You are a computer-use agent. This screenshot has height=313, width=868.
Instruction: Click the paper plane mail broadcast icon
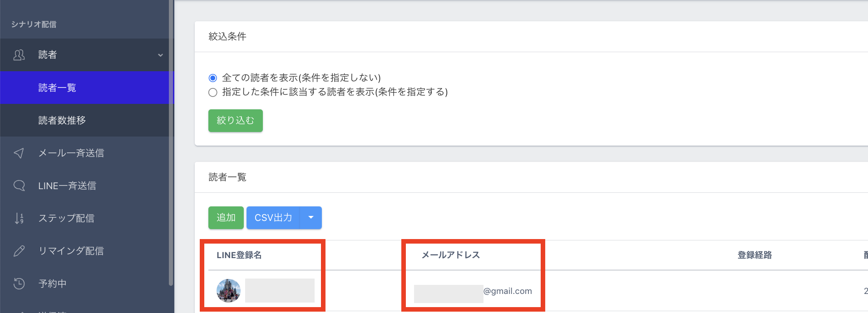pos(19,153)
